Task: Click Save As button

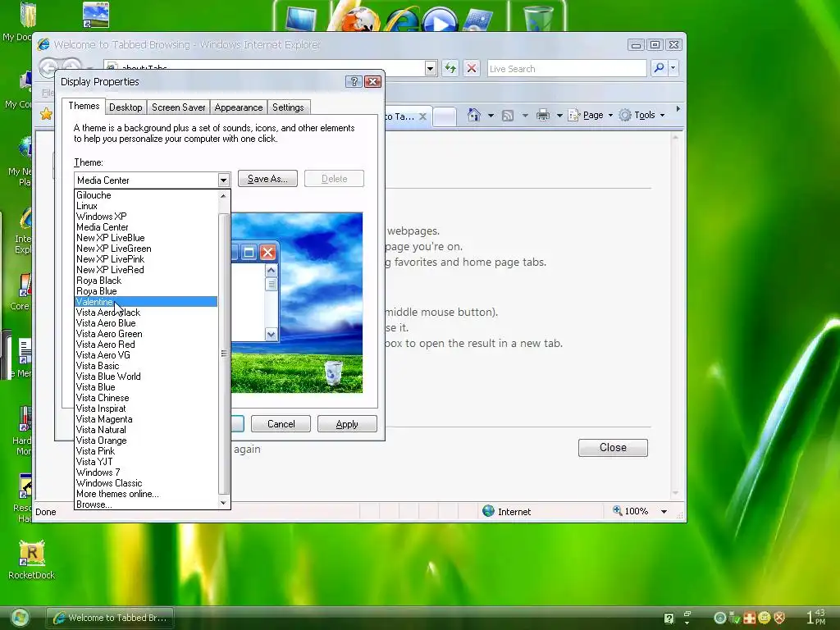Action: click(x=267, y=179)
